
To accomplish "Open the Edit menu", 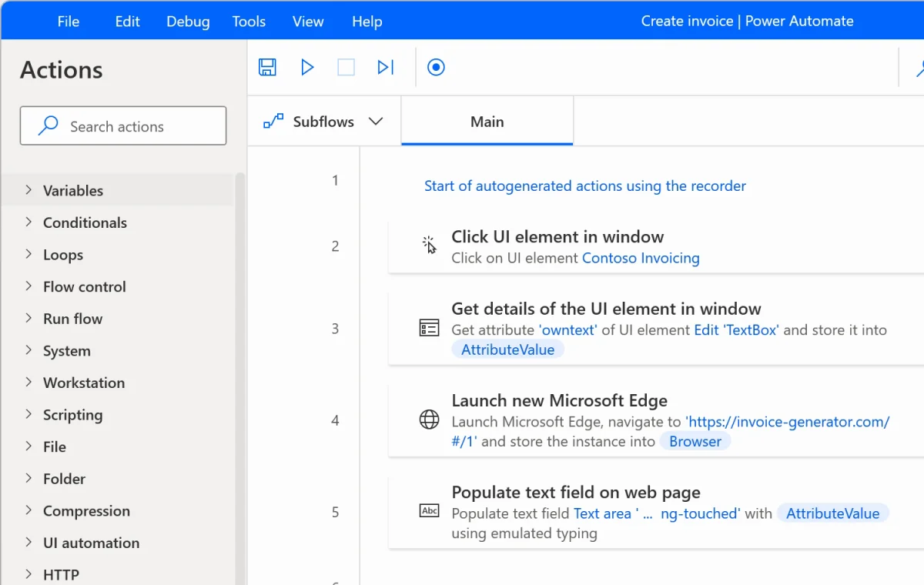I will (x=128, y=21).
